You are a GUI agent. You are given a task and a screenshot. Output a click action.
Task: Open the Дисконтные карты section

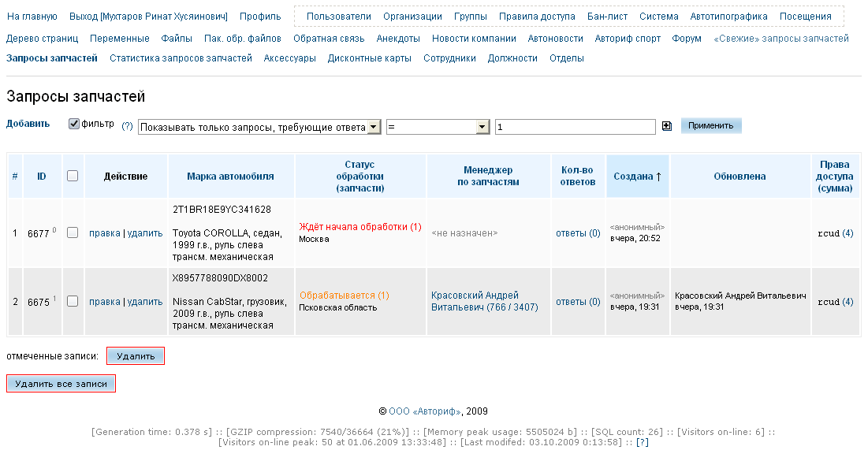369,58
